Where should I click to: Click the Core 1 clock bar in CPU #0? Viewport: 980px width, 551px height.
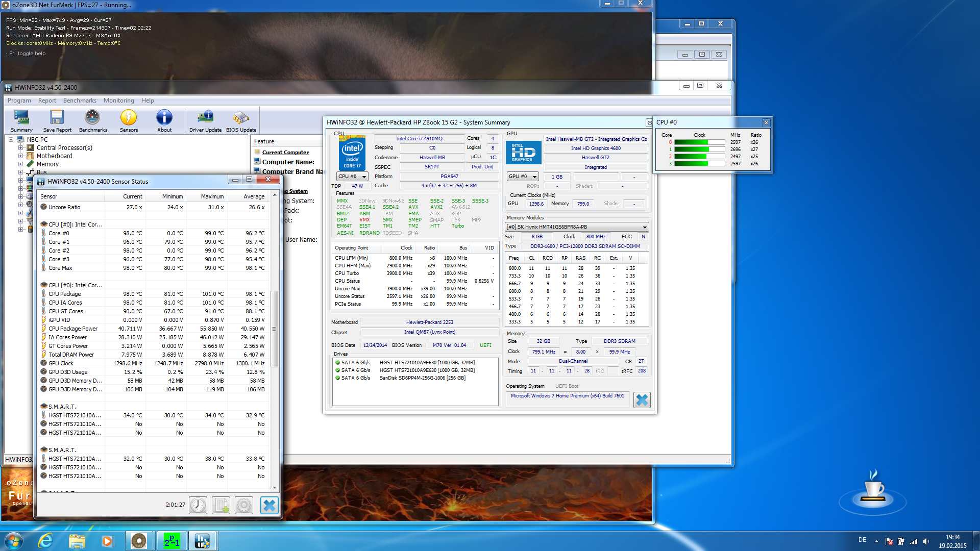coord(699,149)
